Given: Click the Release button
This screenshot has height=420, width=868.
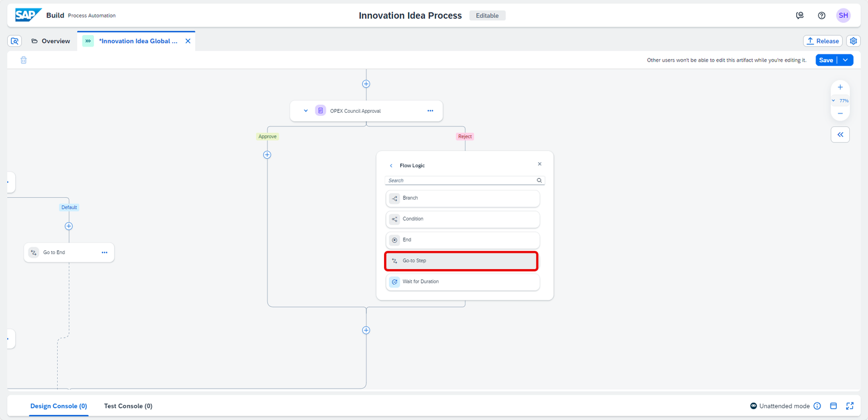Looking at the screenshot, I should pos(823,41).
